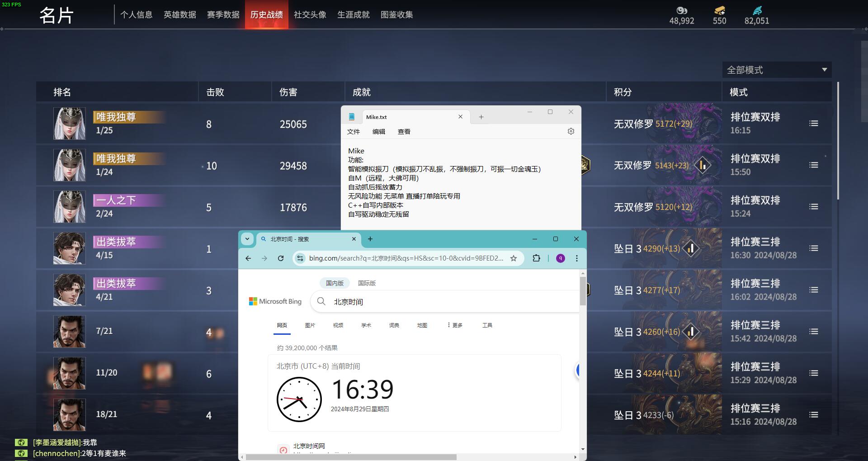Open details list icon for 16:15 match row

814,124
